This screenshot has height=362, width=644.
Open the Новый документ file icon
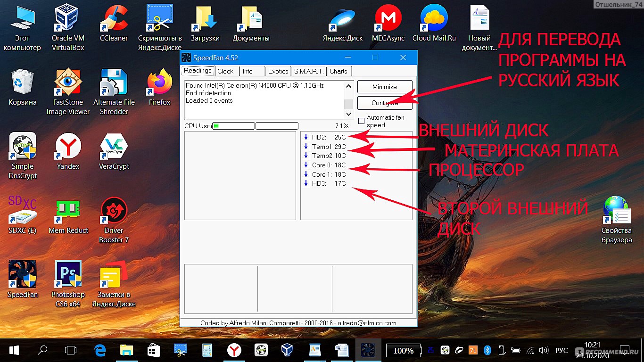pyautogui.click(x=479, y=28)
